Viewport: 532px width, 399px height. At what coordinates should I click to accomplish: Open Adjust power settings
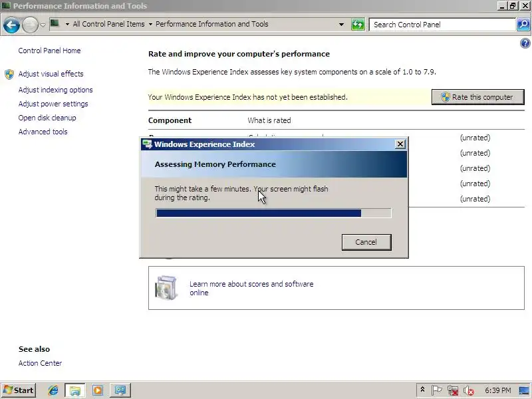[53, 104]
